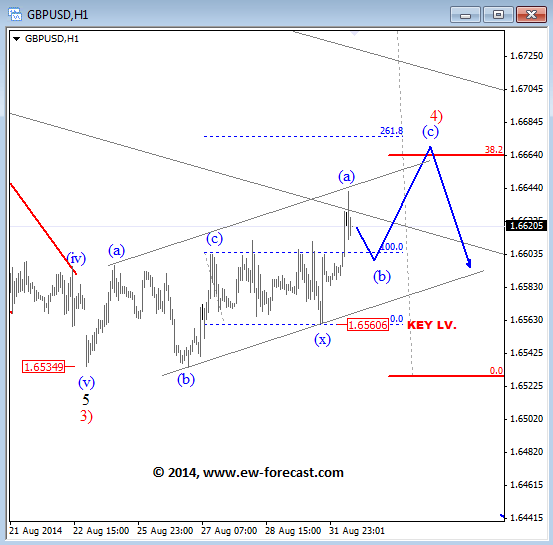Click the 1.66640 price axis value
The height and width of the screenshot is (545, 553).
coord(527,155)
